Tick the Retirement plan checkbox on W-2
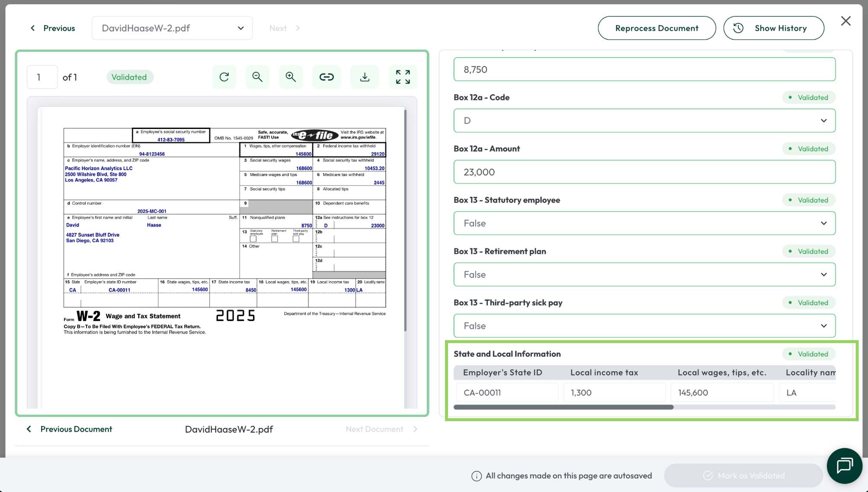 pyautogui.click(x=275, y=239)
